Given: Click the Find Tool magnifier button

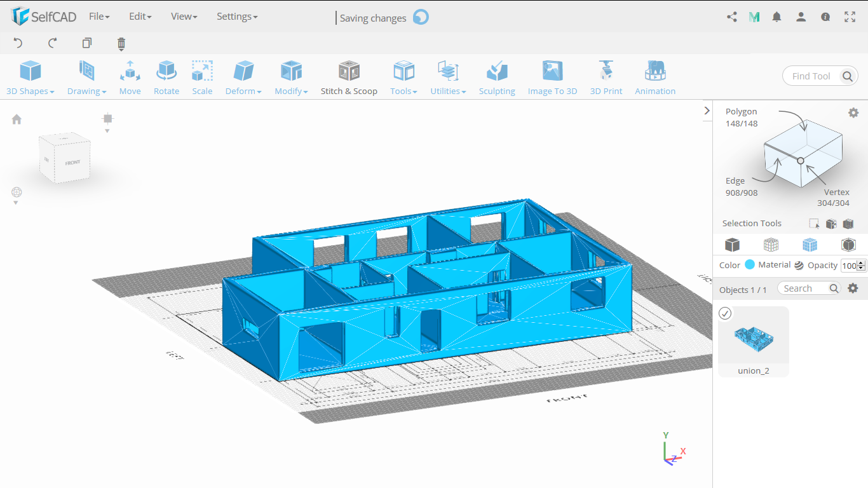Looking at the screenshot, I should click(847, 76).
